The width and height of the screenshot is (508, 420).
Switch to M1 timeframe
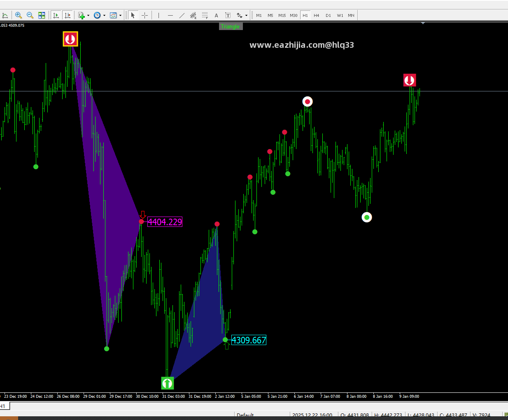point(259,15)
